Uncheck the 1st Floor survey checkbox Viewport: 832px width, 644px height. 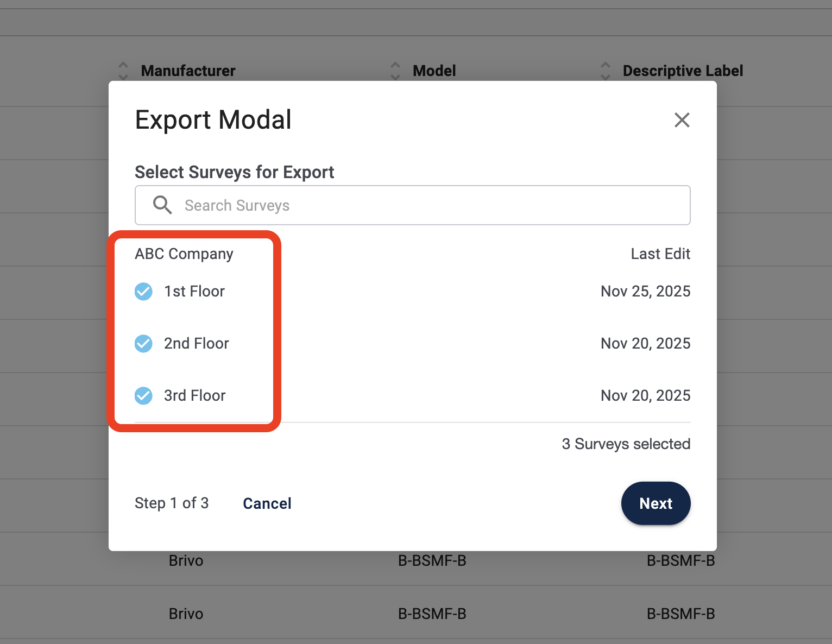pyautogui.click(x=143, y=292)
